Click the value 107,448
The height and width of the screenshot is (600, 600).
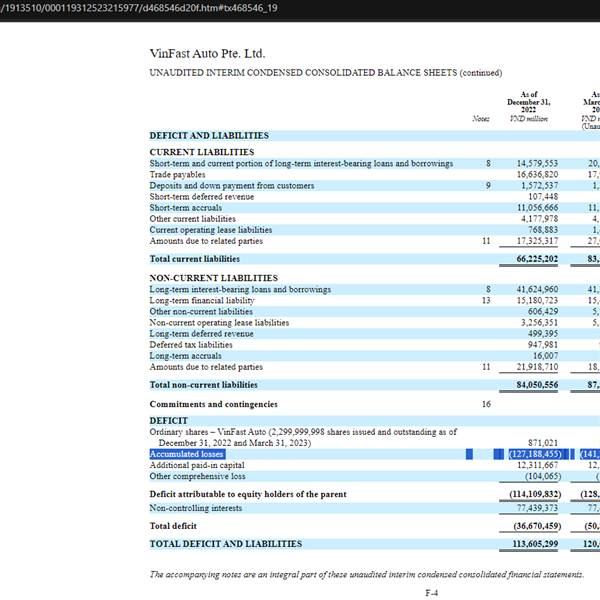click(x=543, y=197)
